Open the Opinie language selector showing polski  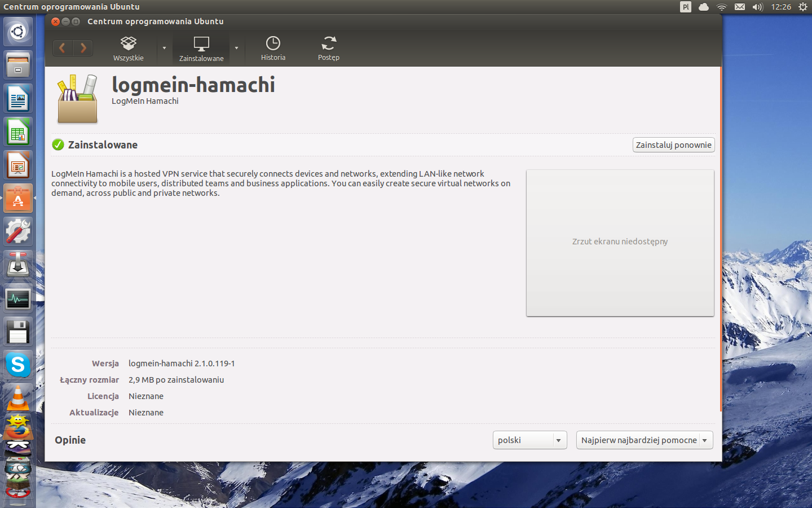[529, 440]
